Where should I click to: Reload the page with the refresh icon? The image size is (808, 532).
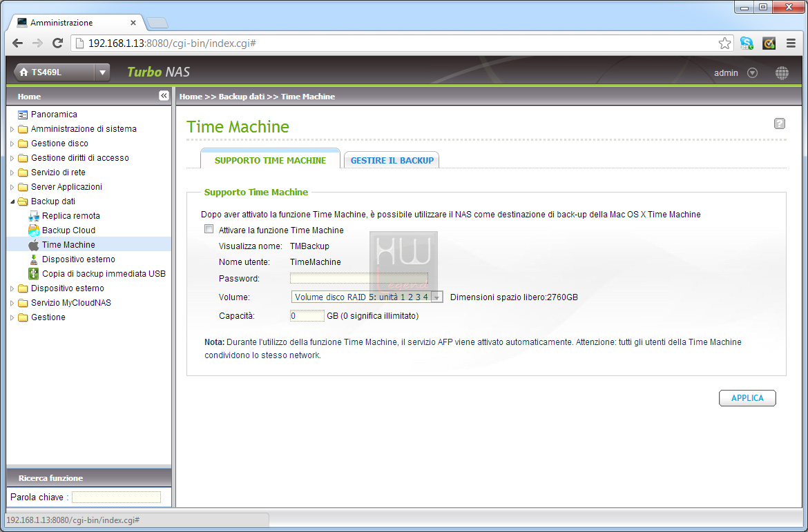58,43
